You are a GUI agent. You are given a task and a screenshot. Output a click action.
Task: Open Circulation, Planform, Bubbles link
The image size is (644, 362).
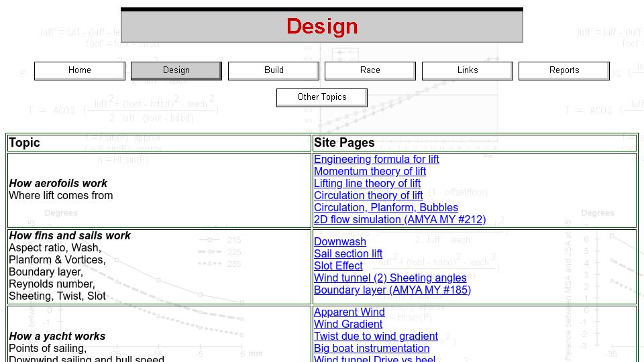coord(386,208)
